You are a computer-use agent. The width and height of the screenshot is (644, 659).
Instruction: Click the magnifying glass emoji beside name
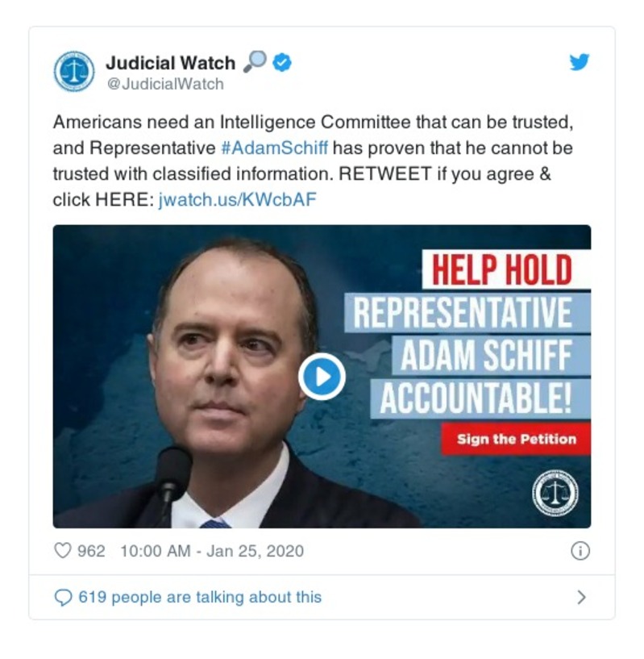pyautogui.click(x=255, y=62)
